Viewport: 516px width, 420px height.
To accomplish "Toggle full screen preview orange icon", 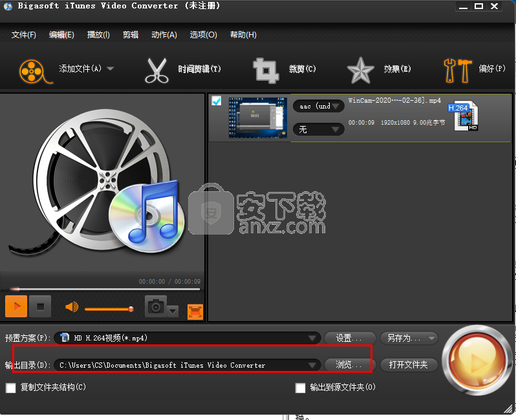I will click(x=195, y=311).
